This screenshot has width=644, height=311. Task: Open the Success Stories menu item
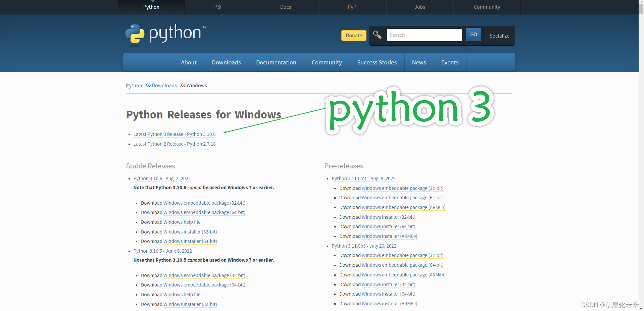click(377, 62)
